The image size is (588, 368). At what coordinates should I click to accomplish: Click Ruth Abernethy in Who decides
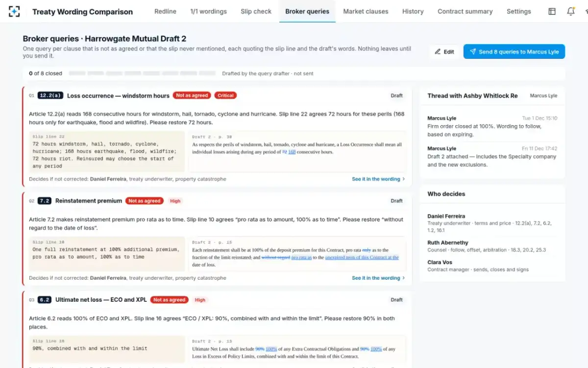(448, 243)
